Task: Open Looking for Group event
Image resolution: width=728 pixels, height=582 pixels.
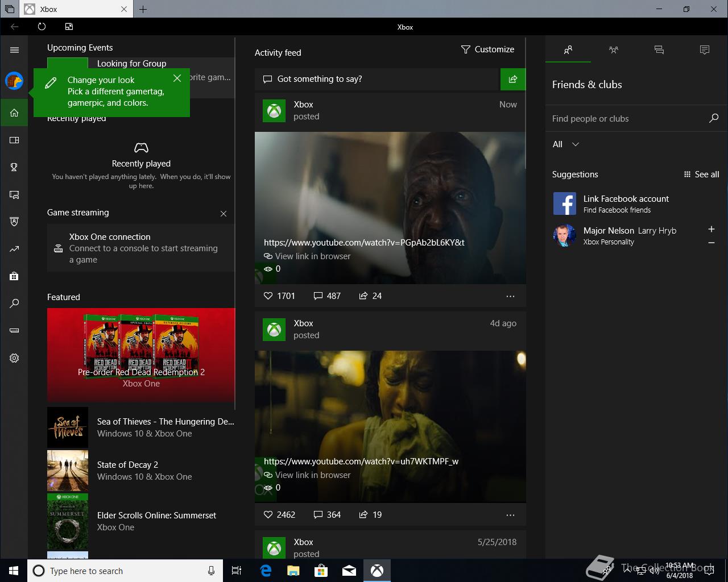Action: pos(131,64)
